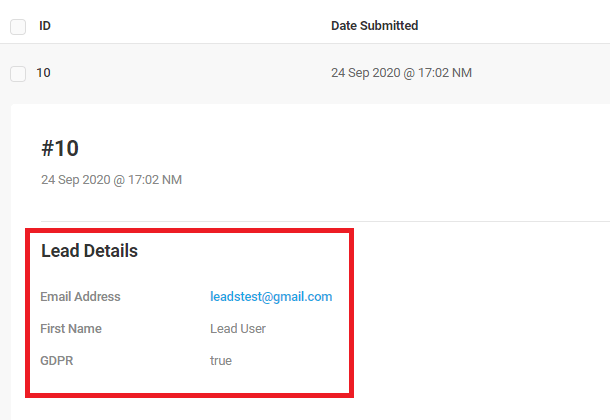Sort by the ID column header
This screenshot has width=610, height=420.
(x=45, y=26)
